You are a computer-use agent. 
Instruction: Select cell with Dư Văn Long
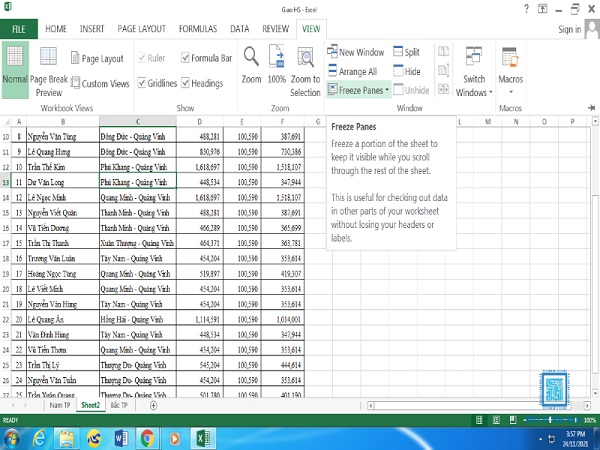click(x=63, y=182)
